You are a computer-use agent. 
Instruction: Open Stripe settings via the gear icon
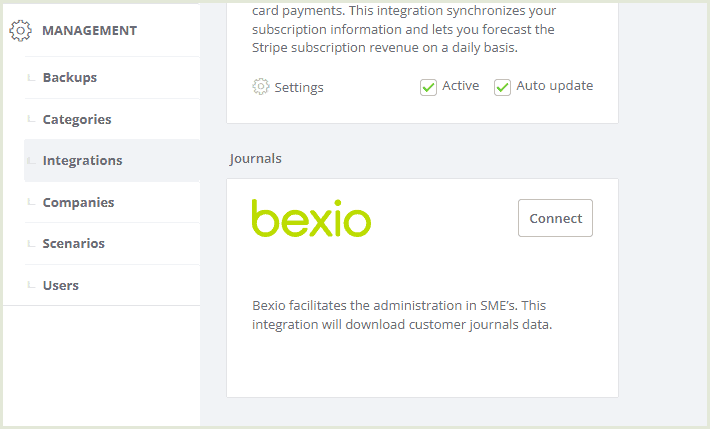tap(261, 87)
